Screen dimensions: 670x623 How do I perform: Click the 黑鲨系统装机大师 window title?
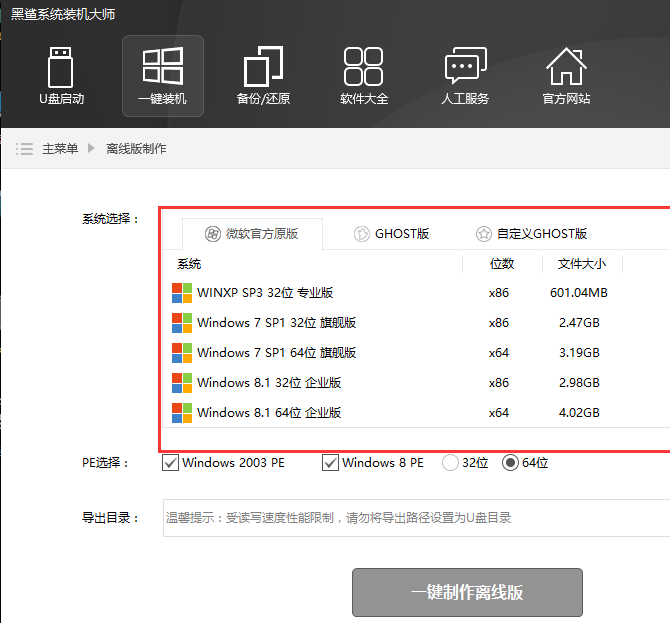click(x=63, y=14)
